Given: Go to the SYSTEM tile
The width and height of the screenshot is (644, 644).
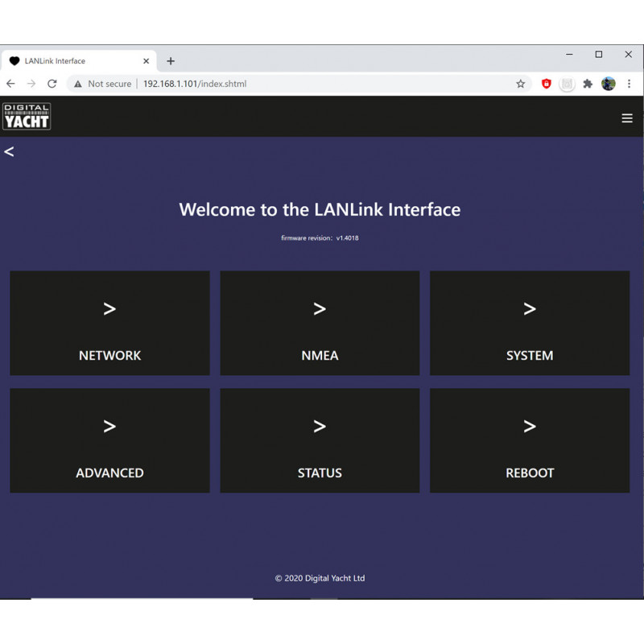Looking at the screenshot, I should coord(530,323).
